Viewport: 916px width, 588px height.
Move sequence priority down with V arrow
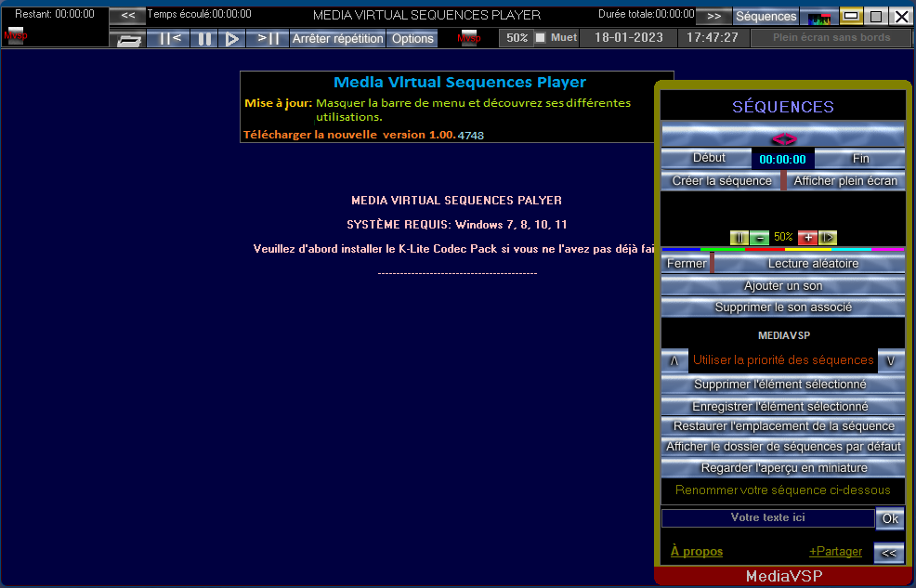pos(890,360)
